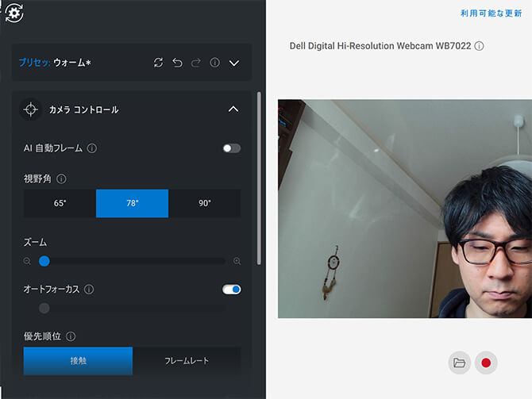Select 78° field of view
The height and width of the screenshot is (399, 532).
[x=133, y=203]
